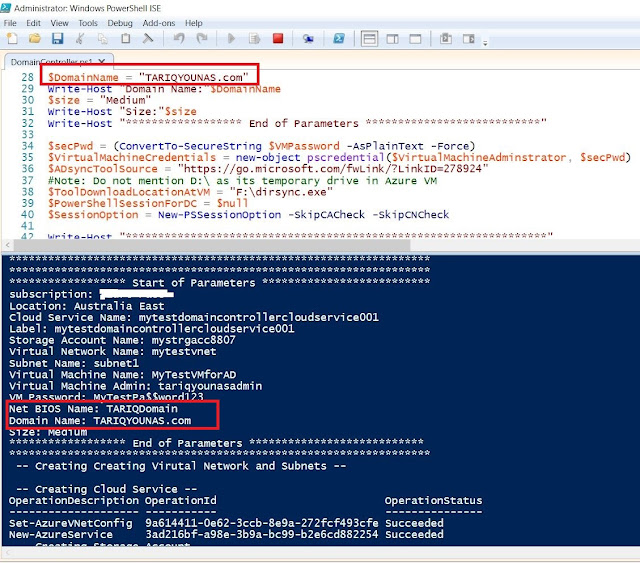Click 'Virtual Network Name: mytestvnet' line

113,352
